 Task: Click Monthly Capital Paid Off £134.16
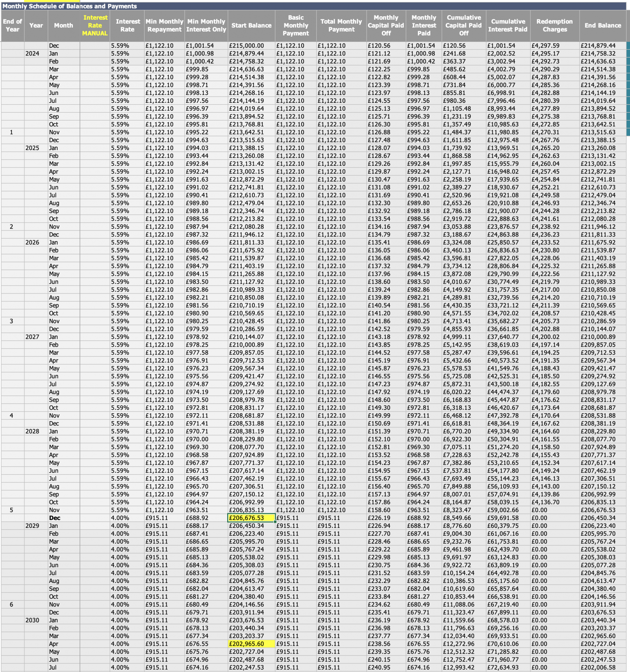tap(386, 227)
